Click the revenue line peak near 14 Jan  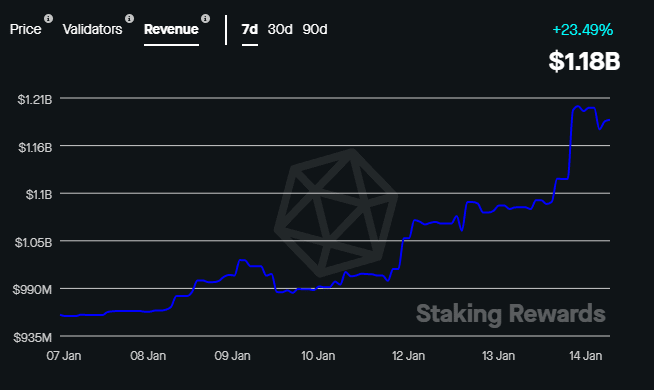577,107
